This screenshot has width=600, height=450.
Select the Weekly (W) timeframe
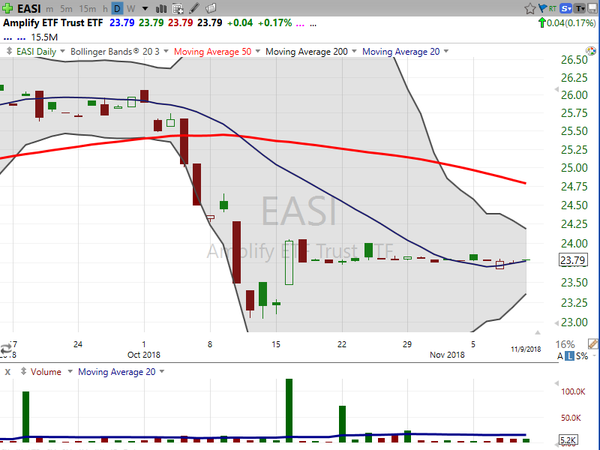tap(131, 8)
